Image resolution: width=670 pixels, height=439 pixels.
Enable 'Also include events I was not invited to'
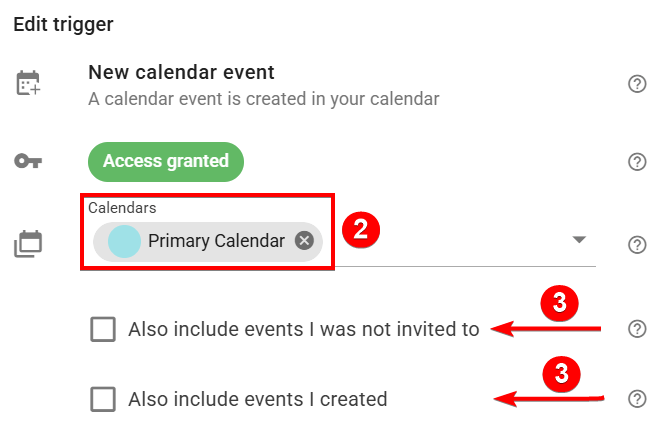(103, 329)
